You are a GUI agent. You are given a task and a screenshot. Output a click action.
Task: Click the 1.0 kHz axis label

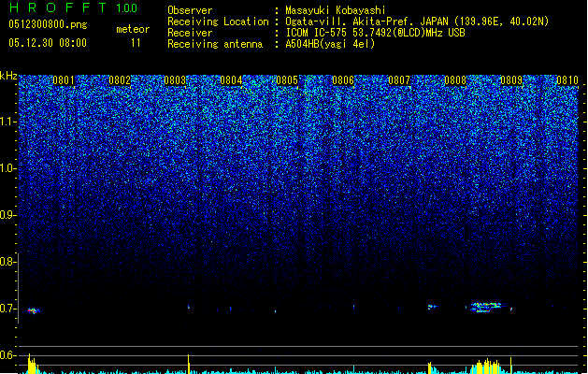[7, 168]
